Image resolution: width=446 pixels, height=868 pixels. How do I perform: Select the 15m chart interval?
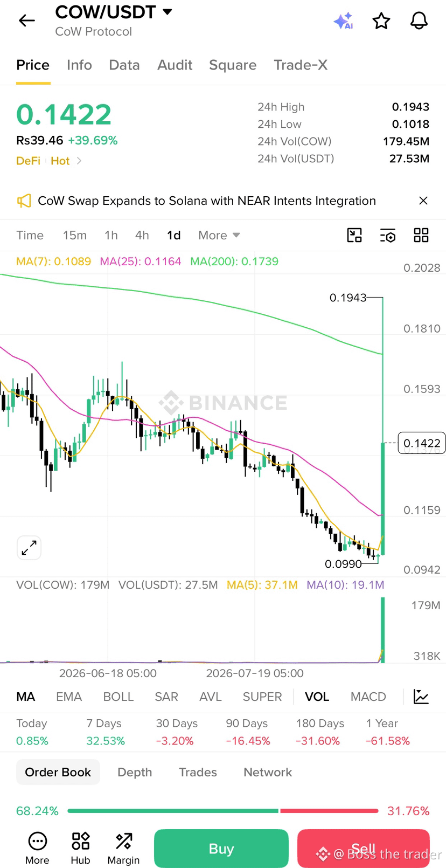pyautogui.click(x=74, y=235)
